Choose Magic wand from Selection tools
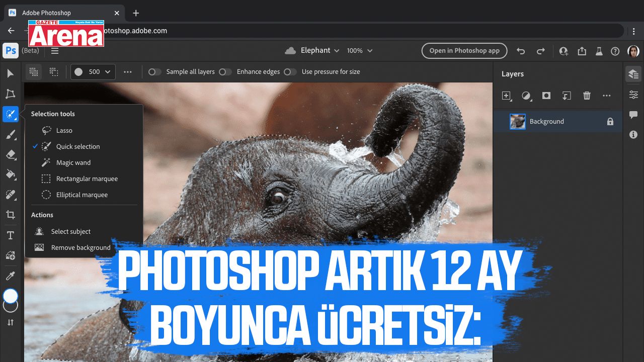Viewport: 644px width, 362px height. pos(73,162)
